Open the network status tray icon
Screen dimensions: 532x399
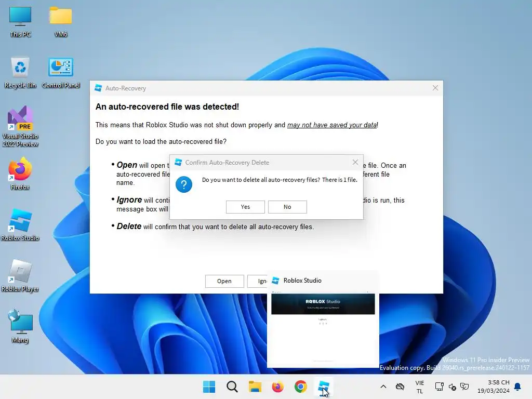440,387
